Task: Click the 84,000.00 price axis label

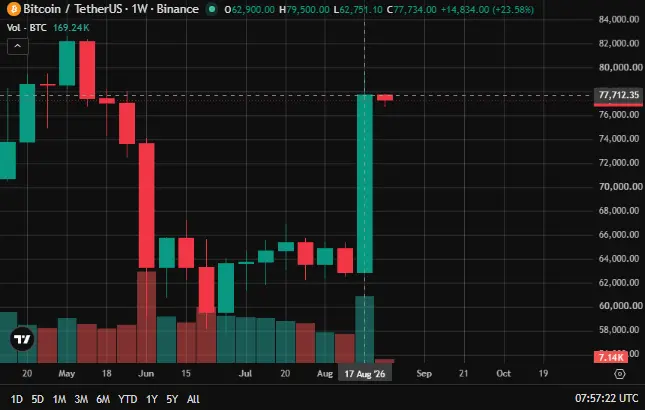Action: 619,19
